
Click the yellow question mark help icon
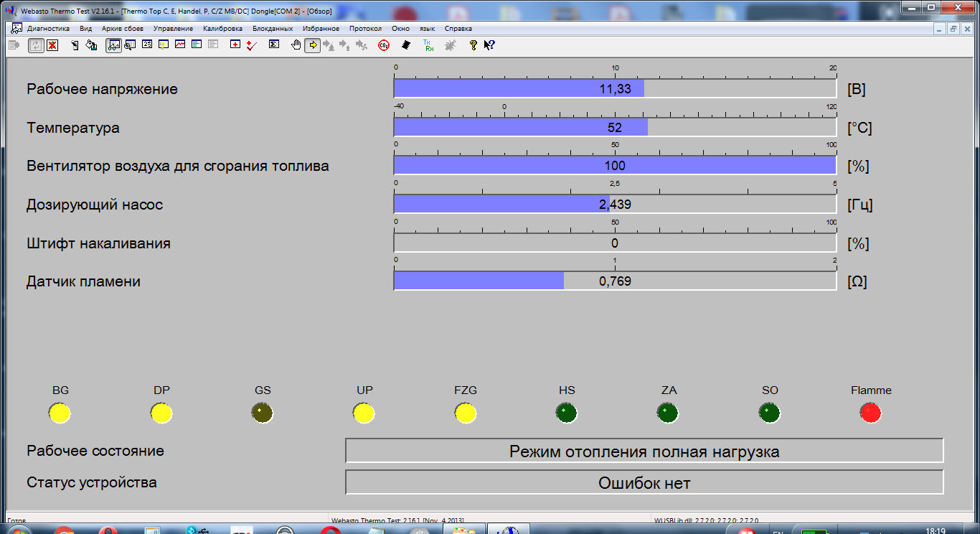[x=473, y=45]
